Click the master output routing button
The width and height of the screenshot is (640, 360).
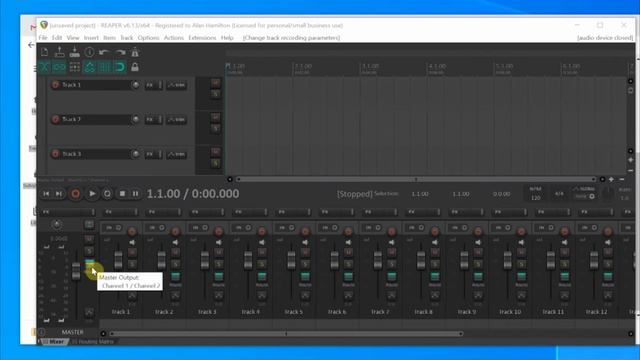(89, 264)
